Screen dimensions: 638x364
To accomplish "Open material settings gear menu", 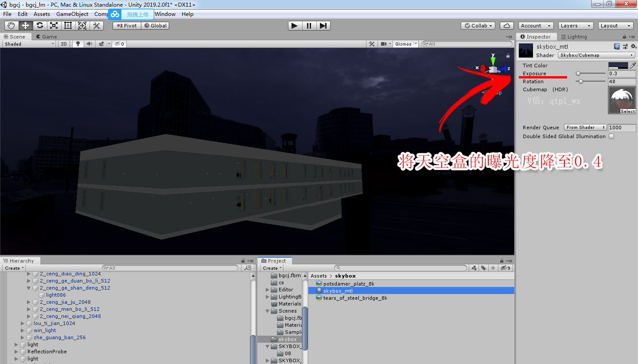I will pyautogui.click(x=633, y=46).
